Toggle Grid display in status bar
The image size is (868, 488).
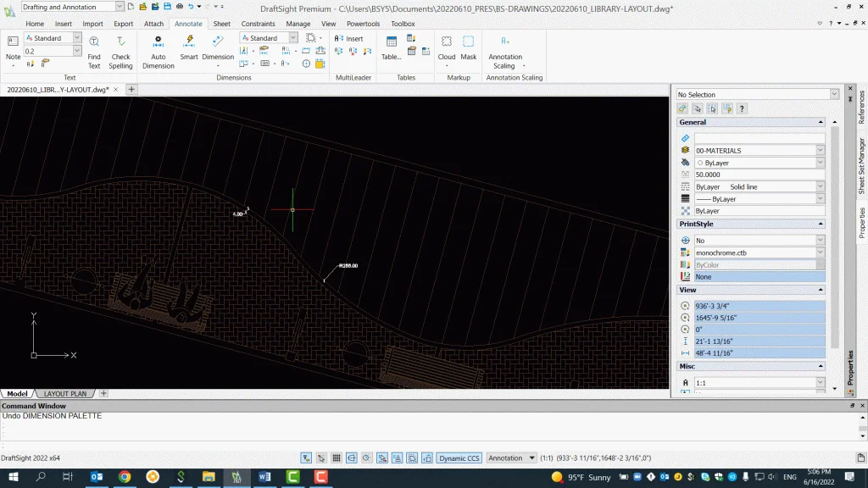(337, 458)
